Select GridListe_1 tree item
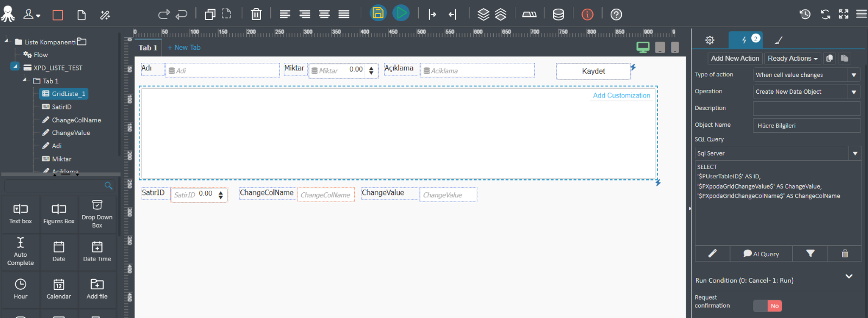Image resolution: width=868 pixels, height=318 pixels. 64,94
